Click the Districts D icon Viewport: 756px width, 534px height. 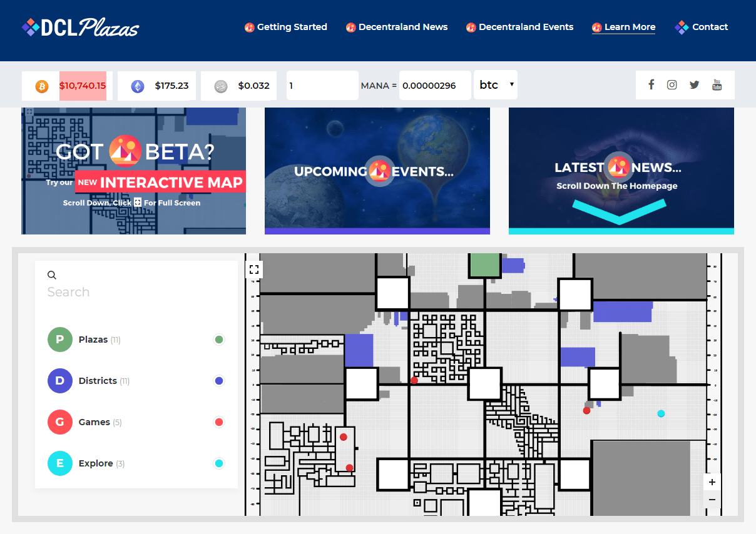tap(60, 381)
